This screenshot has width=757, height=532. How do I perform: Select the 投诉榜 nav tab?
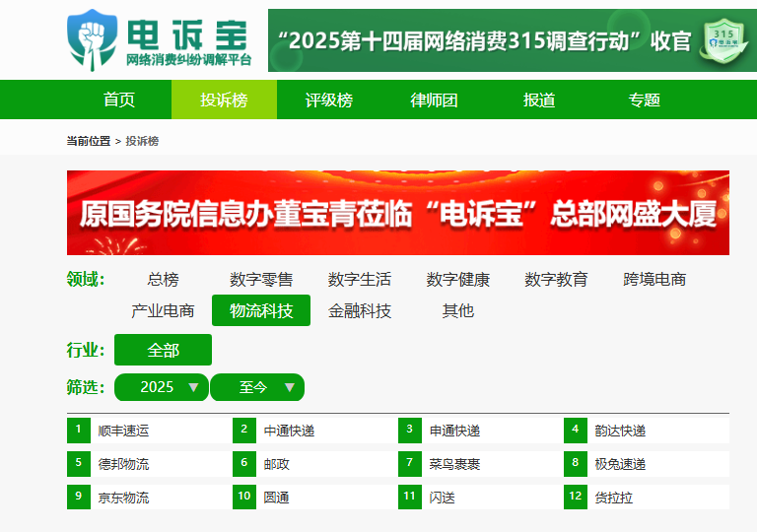click(224, 100)
